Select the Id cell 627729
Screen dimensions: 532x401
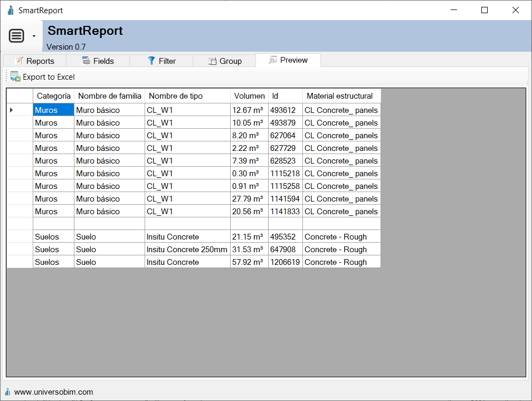pos(286,148)
